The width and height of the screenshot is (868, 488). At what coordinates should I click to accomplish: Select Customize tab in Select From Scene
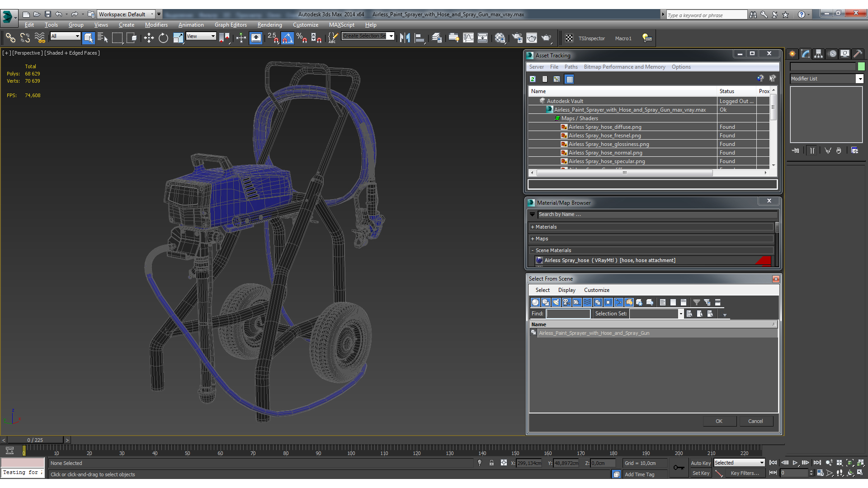tap(596, 290)
